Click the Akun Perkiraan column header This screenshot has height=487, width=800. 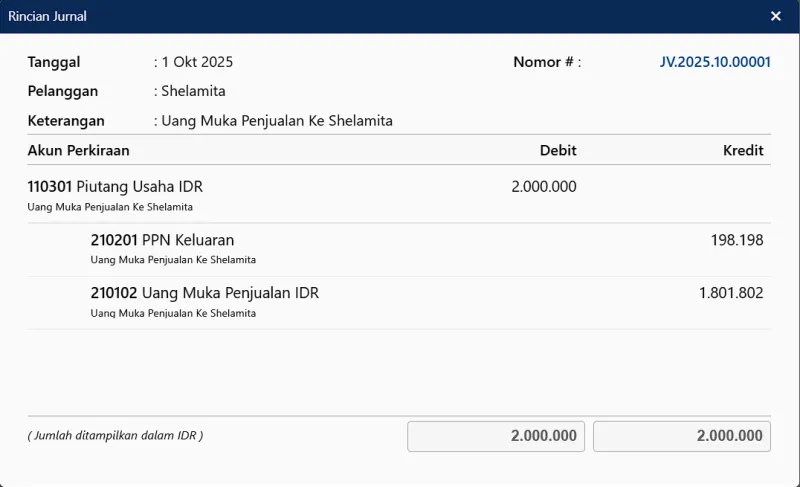79,151
